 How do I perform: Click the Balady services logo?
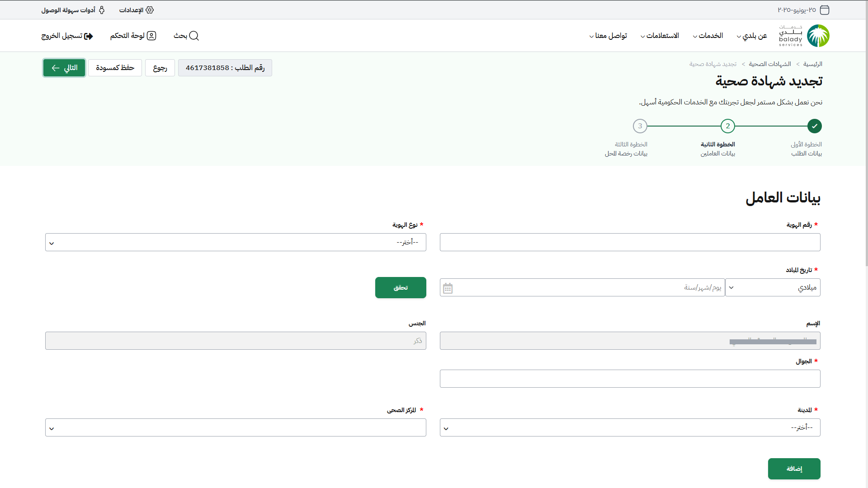tap(805, 36)
